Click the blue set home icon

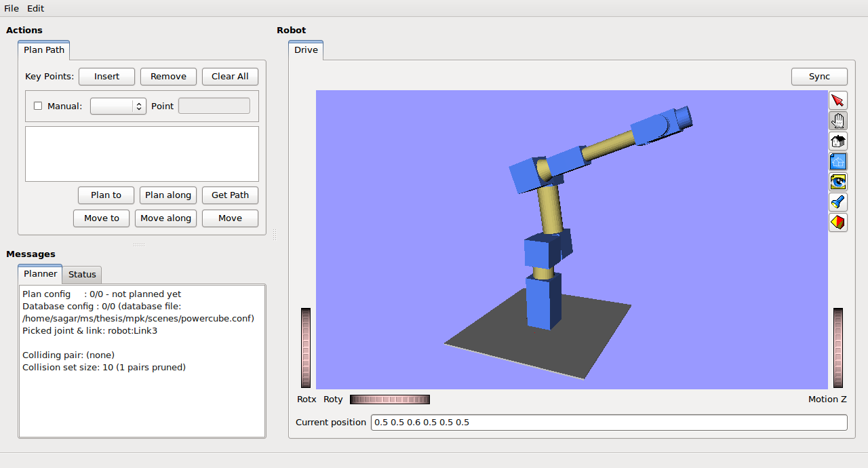[838, 161]
